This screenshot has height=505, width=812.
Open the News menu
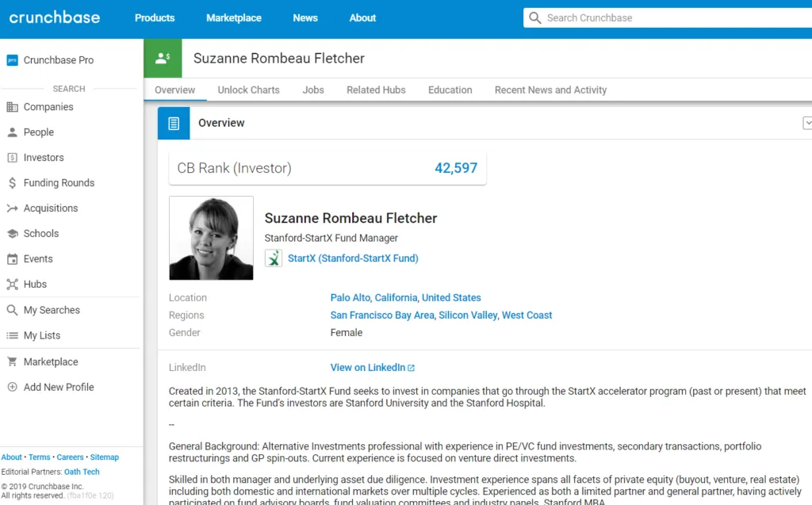[305, 18]
